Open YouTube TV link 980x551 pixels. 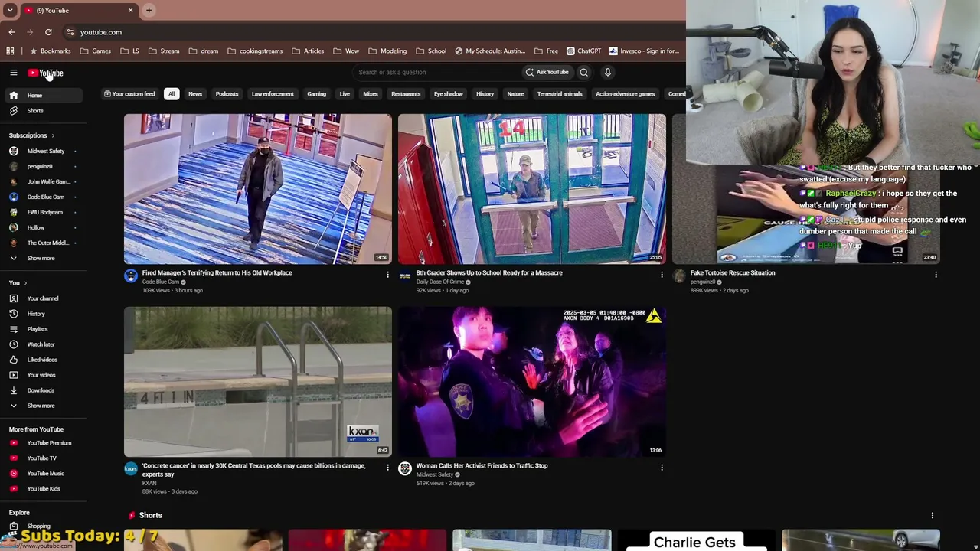(42, 458)
